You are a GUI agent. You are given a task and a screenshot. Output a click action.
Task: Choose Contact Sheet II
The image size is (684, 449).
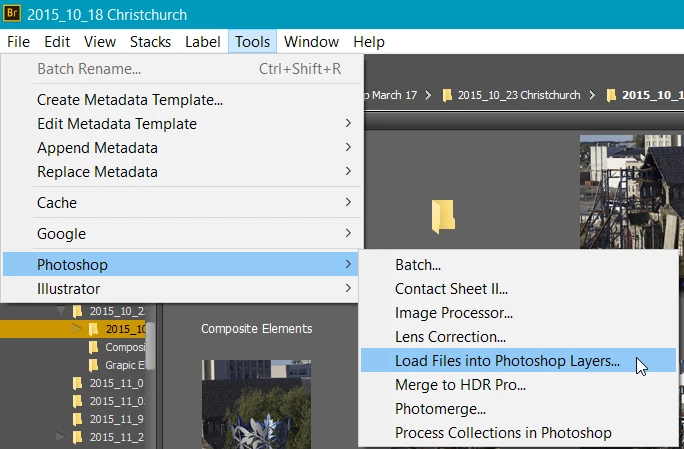518,289
